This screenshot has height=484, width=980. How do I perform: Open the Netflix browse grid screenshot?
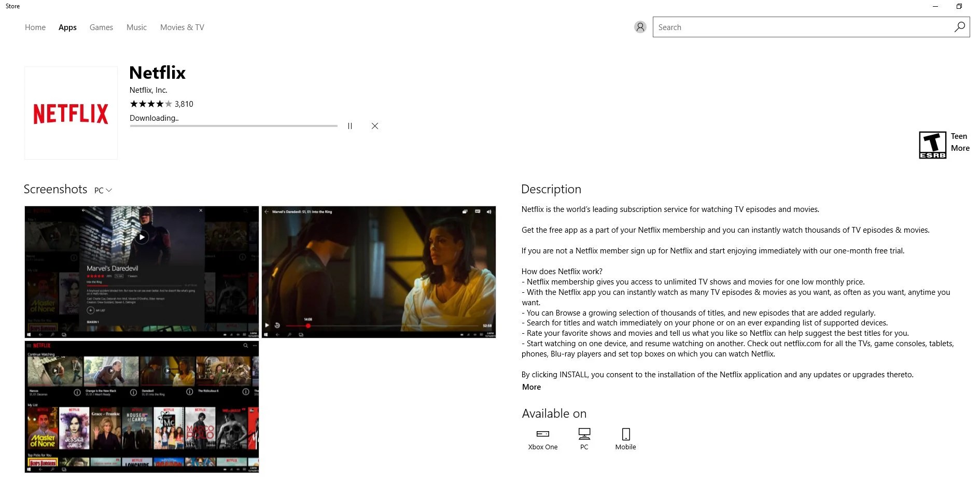[x=142, y=407]
